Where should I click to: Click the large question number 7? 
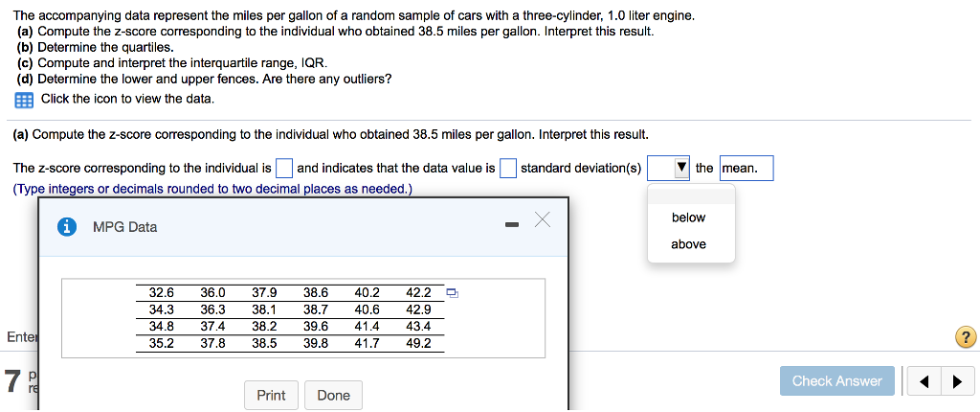[13, 380]
